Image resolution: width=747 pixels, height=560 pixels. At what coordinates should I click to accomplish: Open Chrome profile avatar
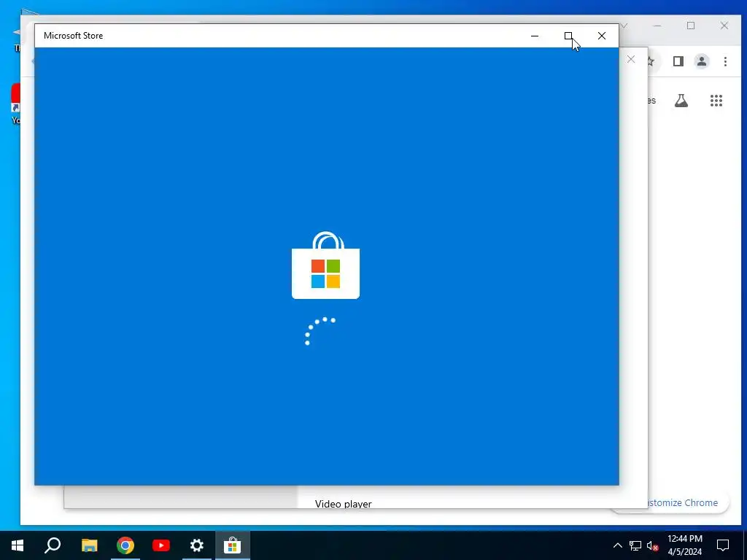click(701, 61)
